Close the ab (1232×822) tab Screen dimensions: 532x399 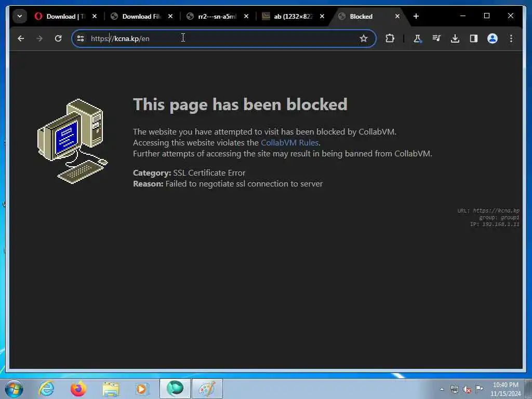pos(322,16)
